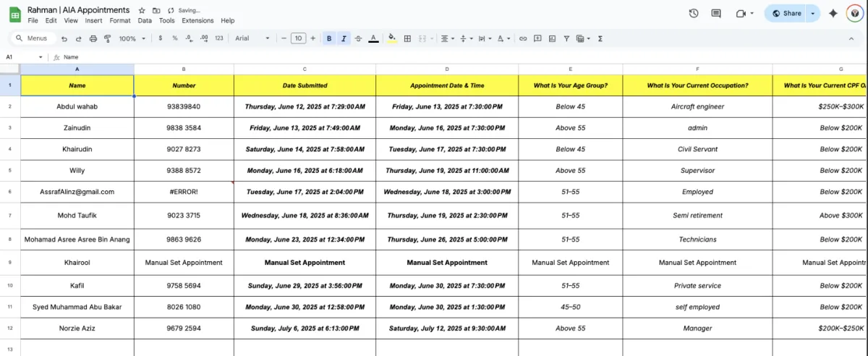868x356 pixels.
Task: Click the insert comment icon
Action: [538, 38]
